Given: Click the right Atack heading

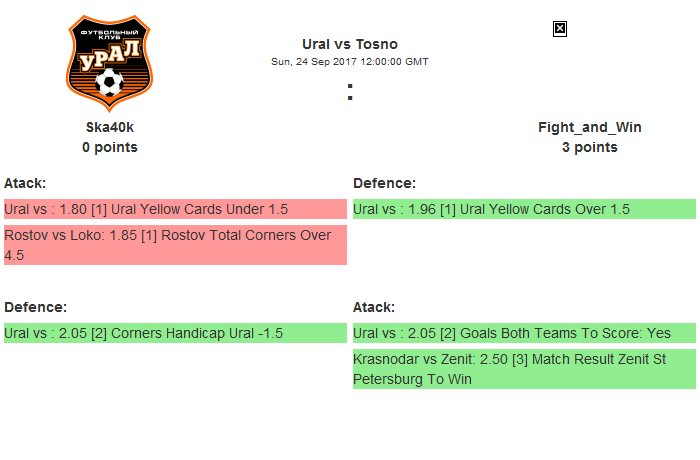Looking at the screenshot, I should (x=374, y=307).
